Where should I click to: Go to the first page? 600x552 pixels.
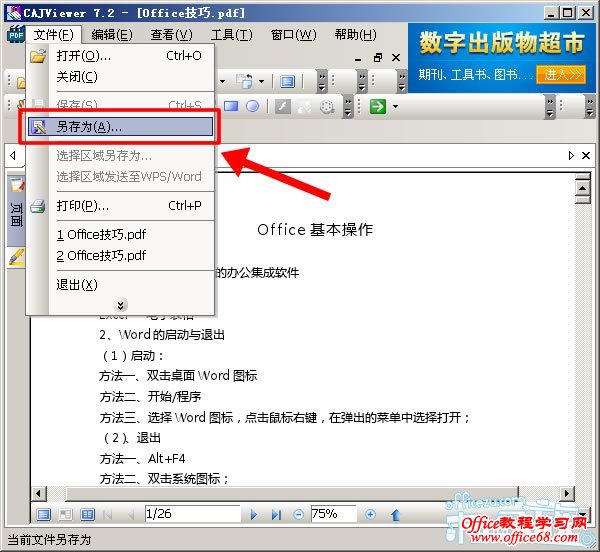(108, 515)
